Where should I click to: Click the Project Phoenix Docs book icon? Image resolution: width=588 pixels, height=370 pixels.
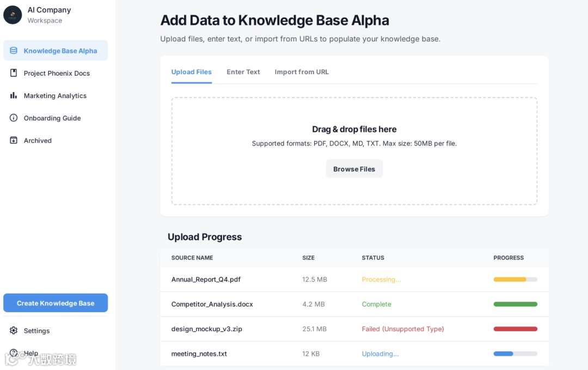(x=14, y=73)
